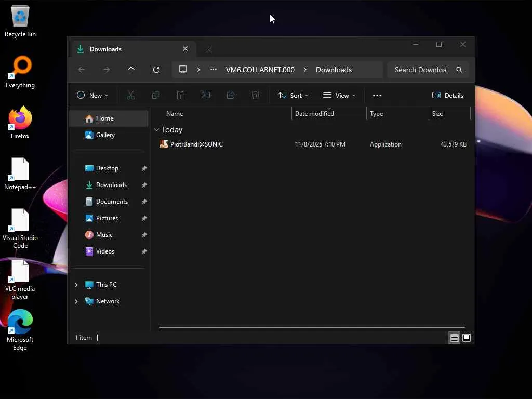Expand This PC tree node
The image size is (532, 399).
(x=76, y=285)
